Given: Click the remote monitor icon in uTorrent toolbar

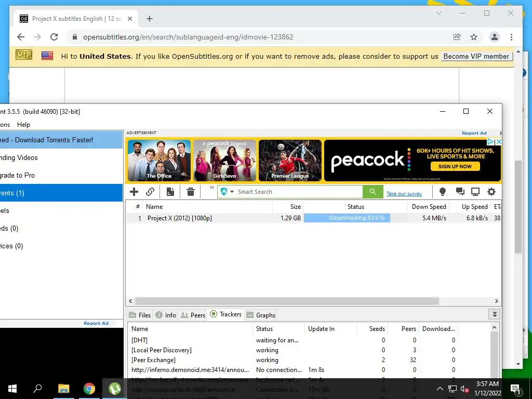Looking at the screenshot, I should coord(475,192).
